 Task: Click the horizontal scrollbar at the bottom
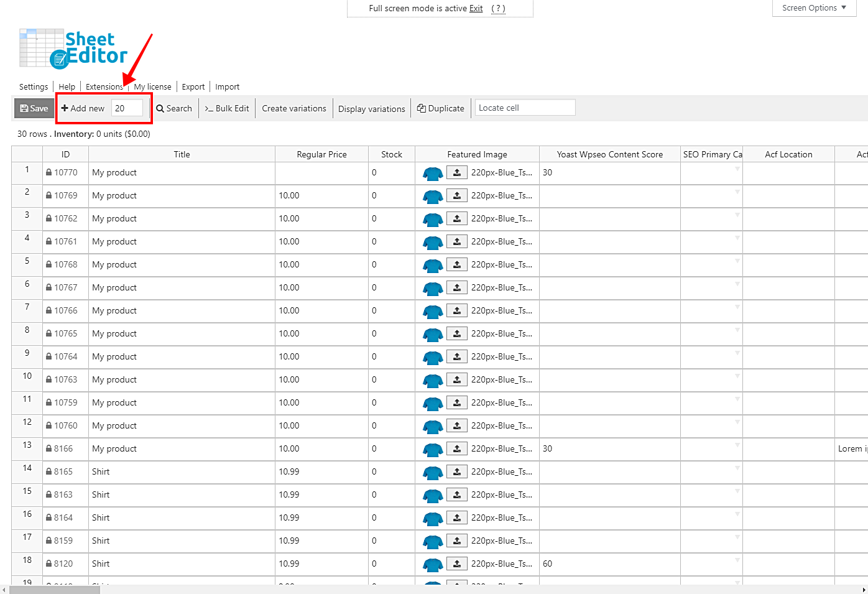tap(55, 590)
